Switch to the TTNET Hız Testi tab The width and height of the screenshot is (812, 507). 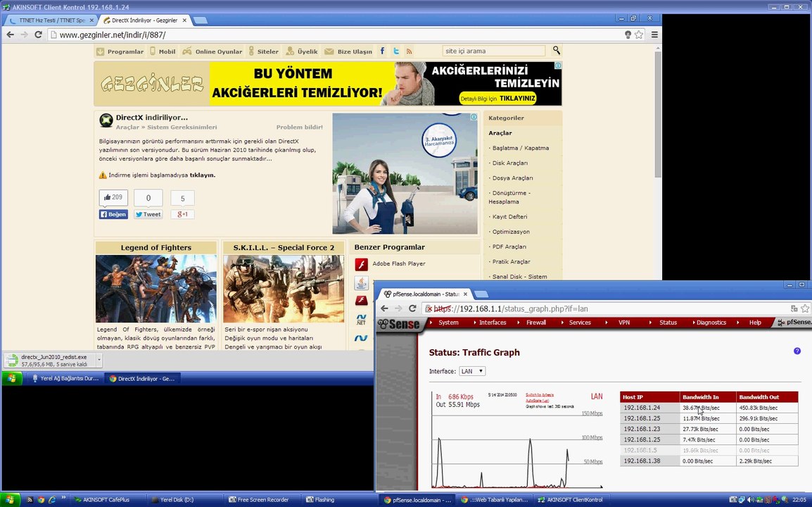51,20
